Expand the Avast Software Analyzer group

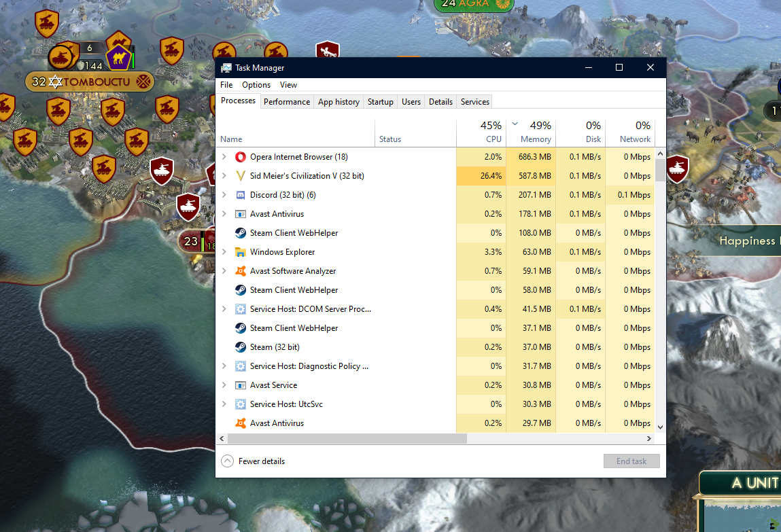224,270
